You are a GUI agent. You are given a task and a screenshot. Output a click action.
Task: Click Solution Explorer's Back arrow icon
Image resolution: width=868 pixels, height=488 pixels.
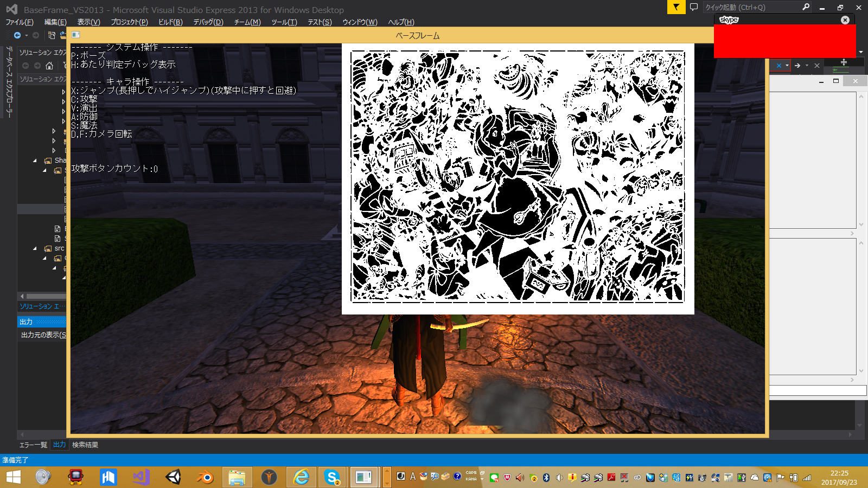click(x=25, y=66)
